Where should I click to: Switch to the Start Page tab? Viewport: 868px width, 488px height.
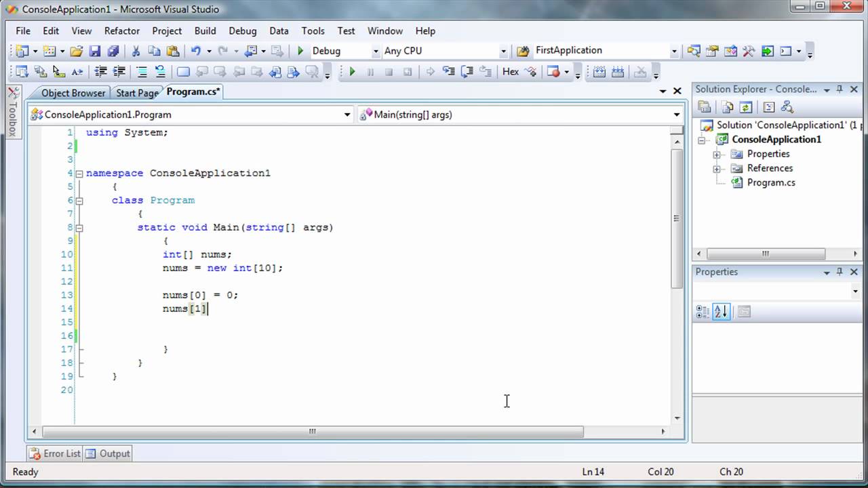137,93
